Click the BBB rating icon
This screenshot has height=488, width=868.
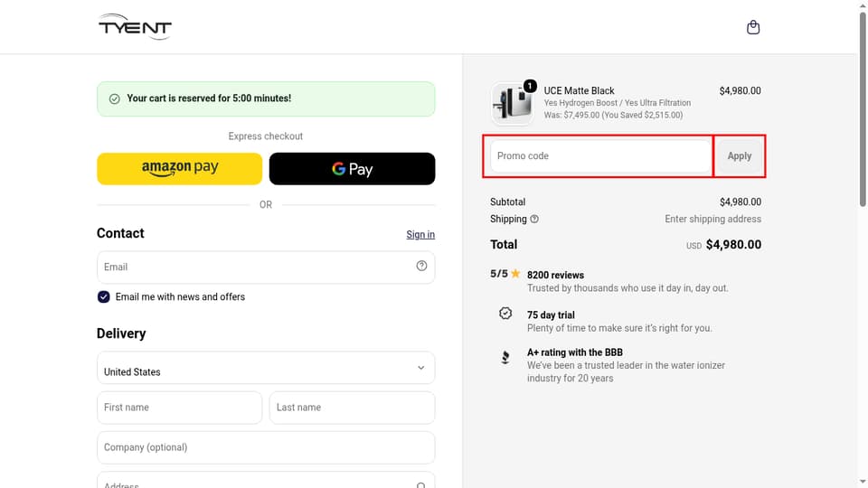pos(505,358)
